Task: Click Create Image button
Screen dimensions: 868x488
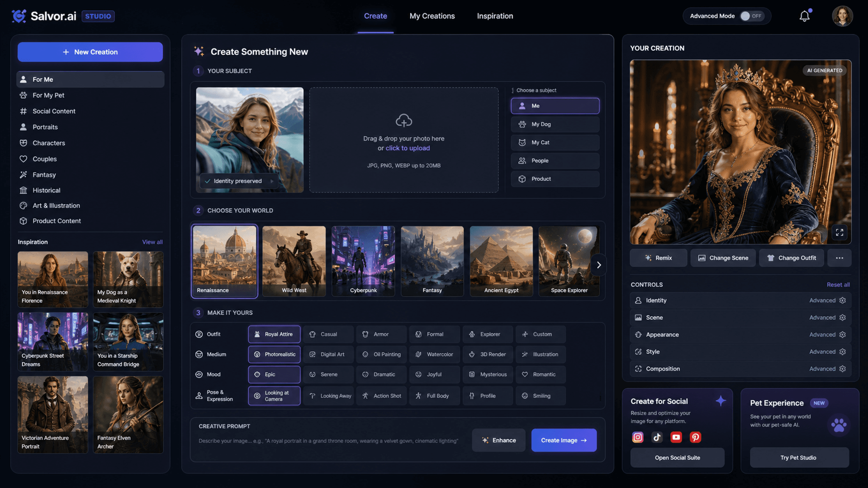Action: [564, 440]
